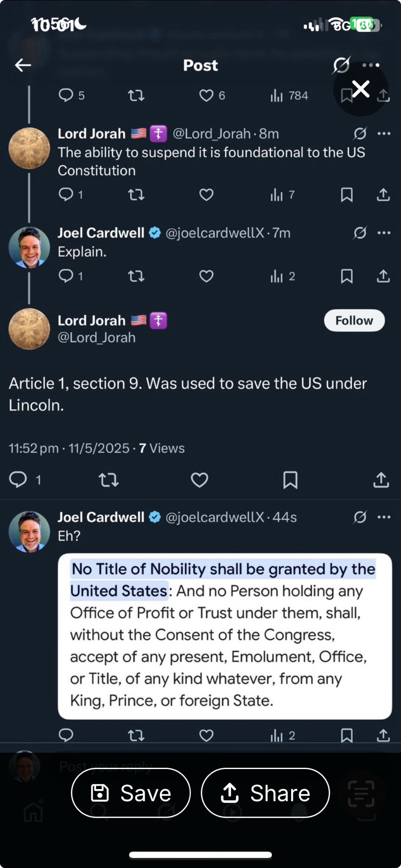Follow Lord Jorah
Screen dimensions: 401x868
click(354, 321)
